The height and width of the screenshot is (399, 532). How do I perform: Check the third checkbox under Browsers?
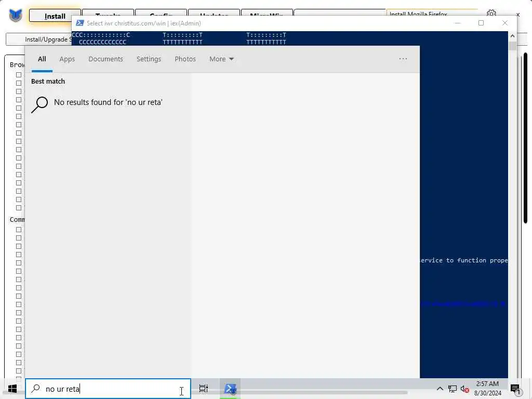pos(19,91)
